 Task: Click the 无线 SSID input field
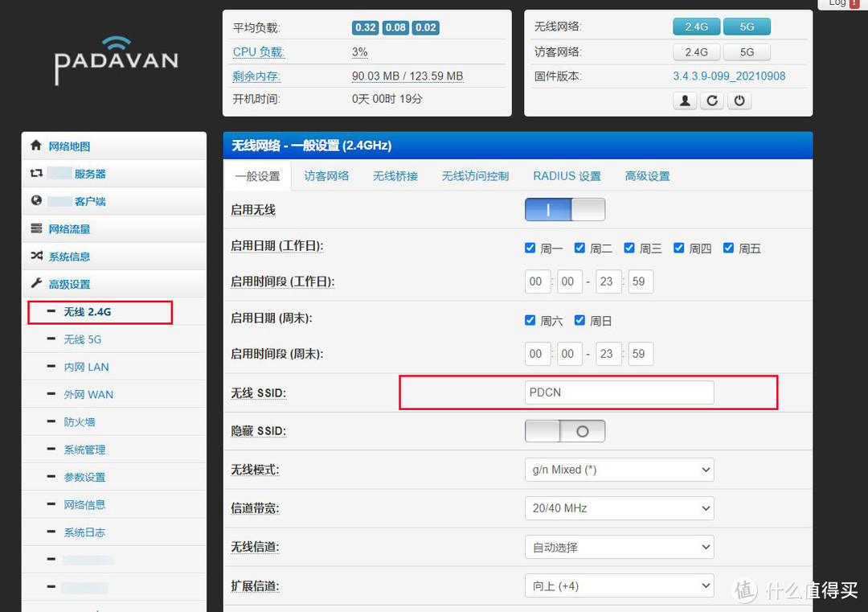pos(618,392)
